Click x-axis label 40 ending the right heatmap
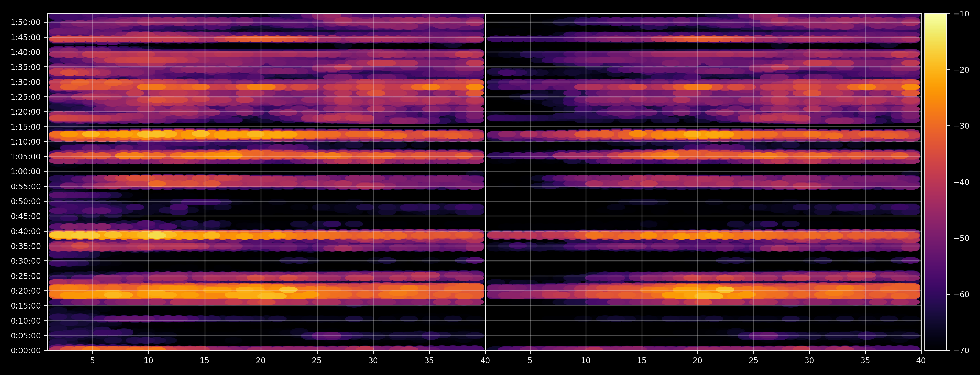 (x=921, y=360)
